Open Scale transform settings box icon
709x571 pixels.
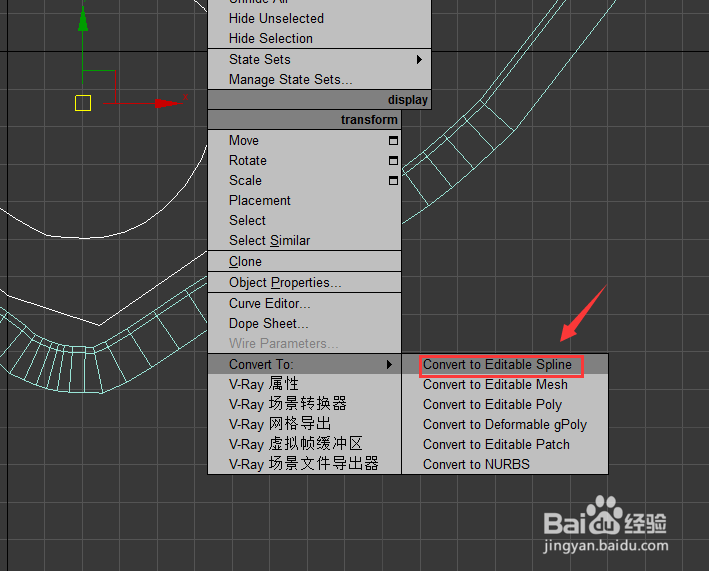click(x=393, y=180)
